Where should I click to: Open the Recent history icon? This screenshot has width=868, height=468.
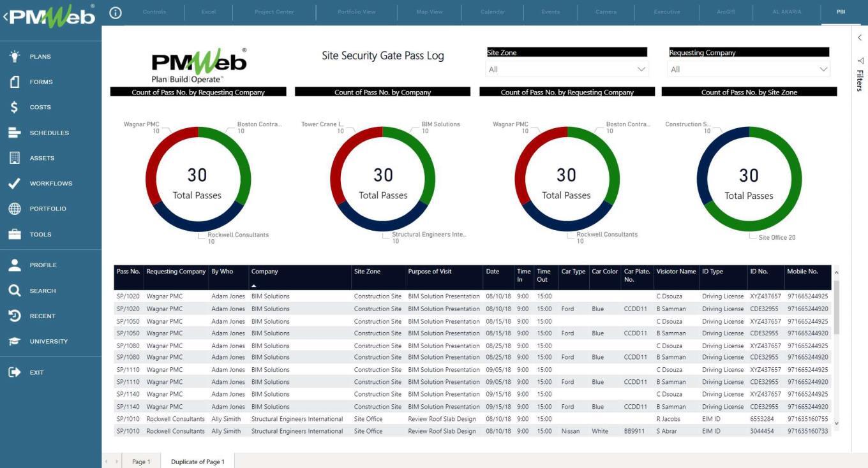click(14, 316)
